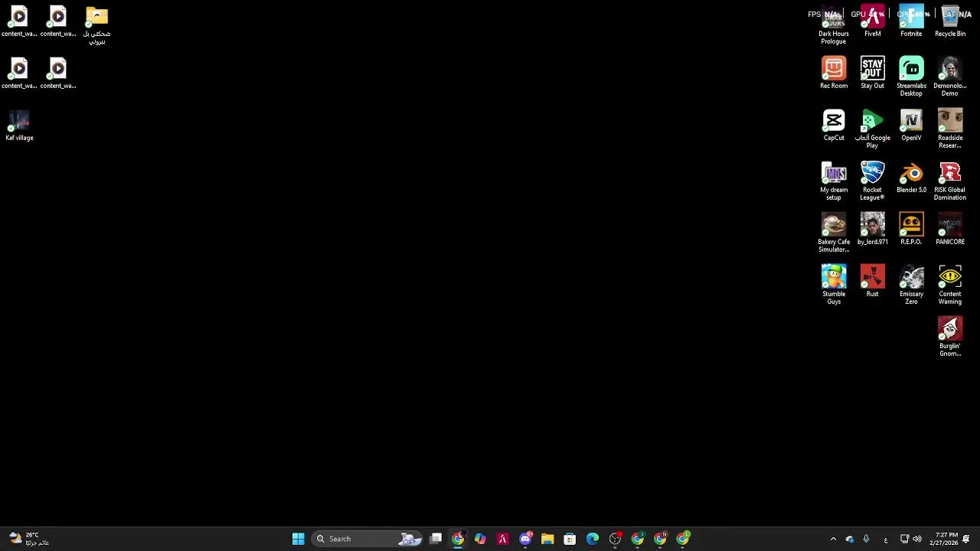Select the by_lord.971 desktop file
980x551 pixels.
(x=872, y=230)
